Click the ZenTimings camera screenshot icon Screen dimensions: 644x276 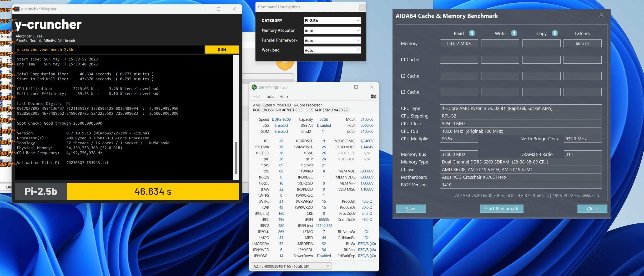click(373, 96)
